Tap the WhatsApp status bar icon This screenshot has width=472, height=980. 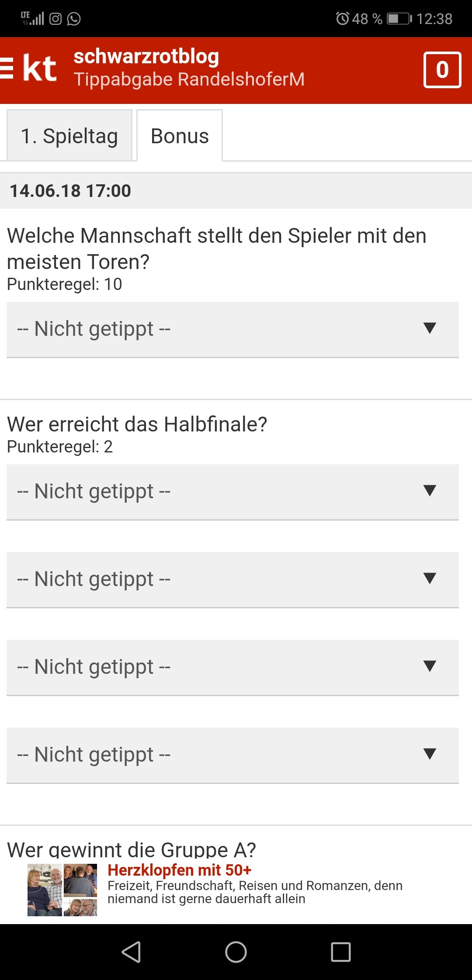tap(74, 19)
